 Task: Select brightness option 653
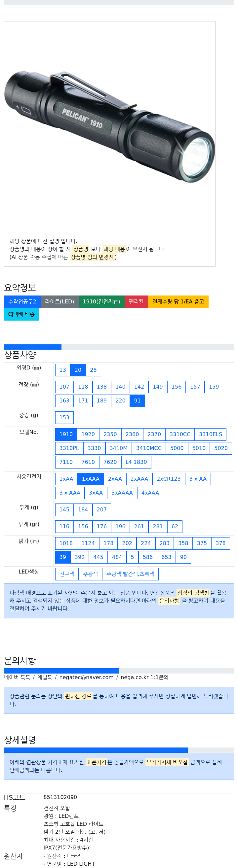coord(166,557)
